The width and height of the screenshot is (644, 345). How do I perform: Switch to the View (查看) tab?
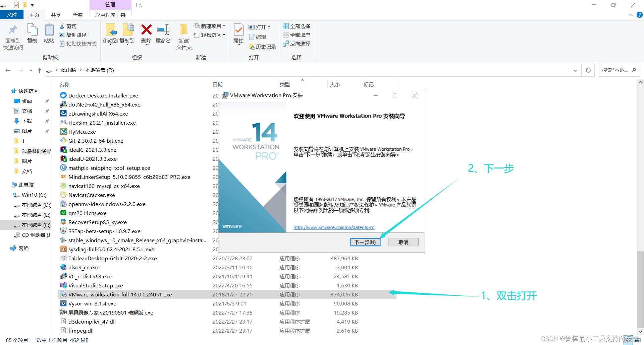[78, 15]
